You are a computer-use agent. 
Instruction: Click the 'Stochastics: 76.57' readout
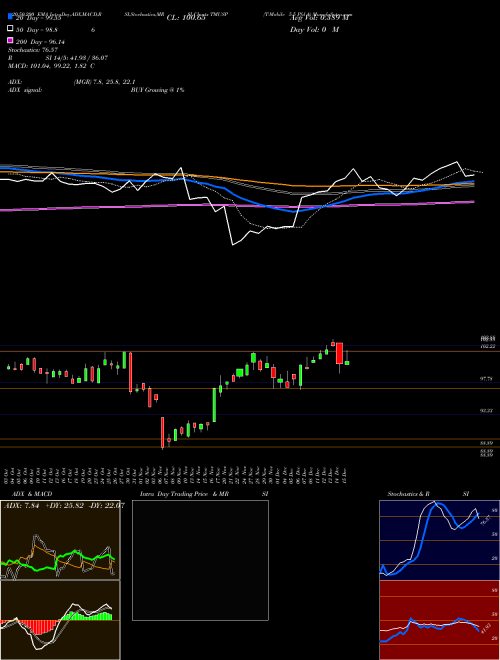click(x=33, y=50)
